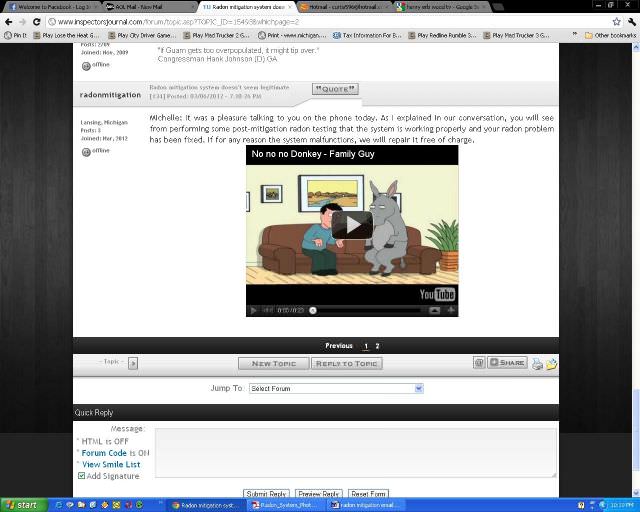This screenshot has height=512, width=640.
Task: Bookmark page with the star icon
Action: 616,21
